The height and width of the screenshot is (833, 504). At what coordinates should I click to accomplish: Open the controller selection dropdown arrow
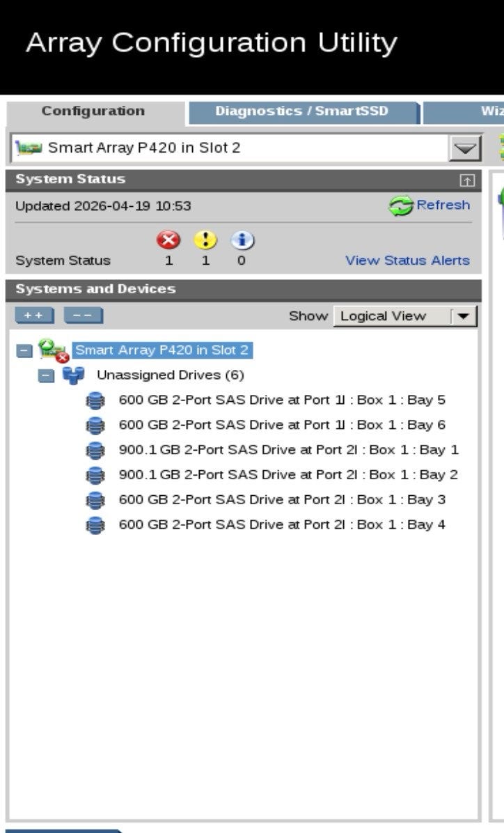465,148
